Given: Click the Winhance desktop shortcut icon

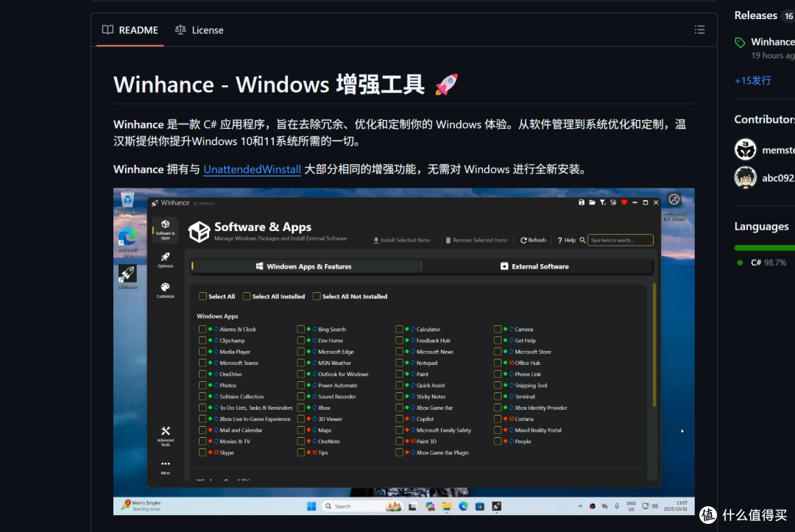Looking at the screenshot, I should (127, 277).
